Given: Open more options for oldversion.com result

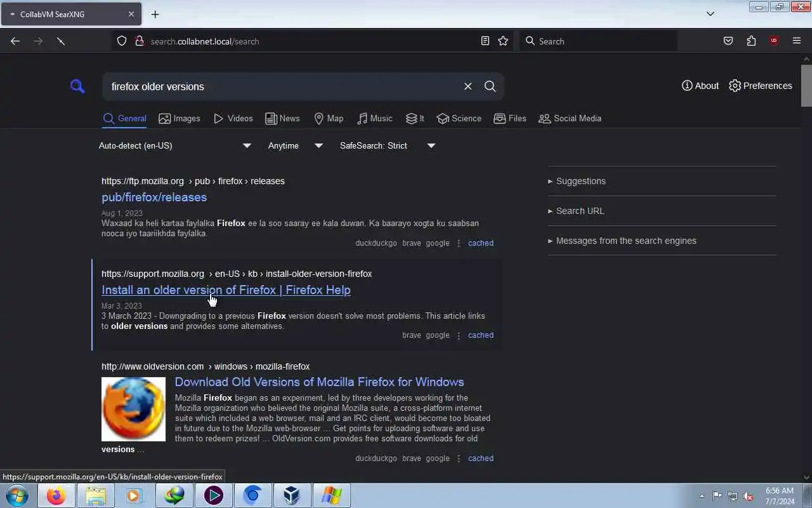Looking at the screenshot, I should tap(459, 458).
